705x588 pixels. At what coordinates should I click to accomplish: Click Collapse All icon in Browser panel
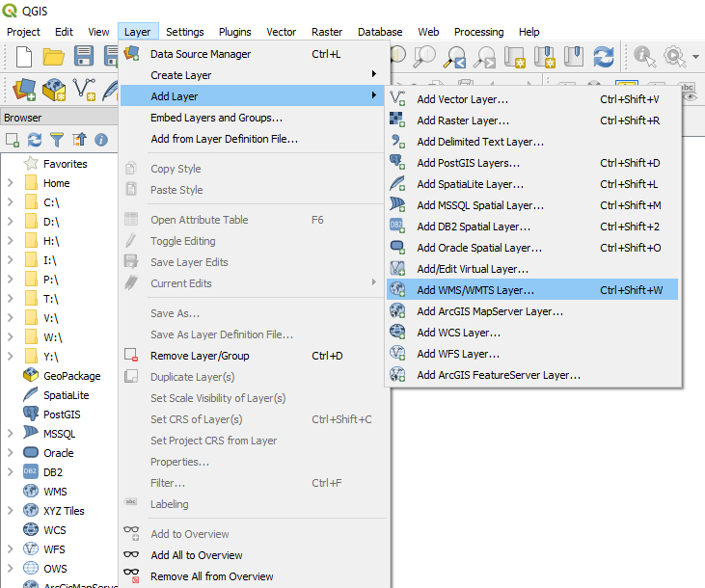coord(79,140)
